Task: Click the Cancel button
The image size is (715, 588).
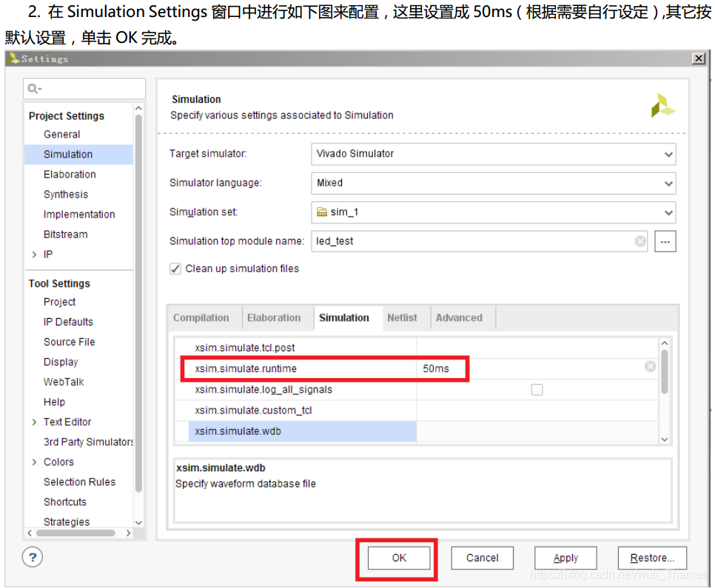Action: [483, 558]
